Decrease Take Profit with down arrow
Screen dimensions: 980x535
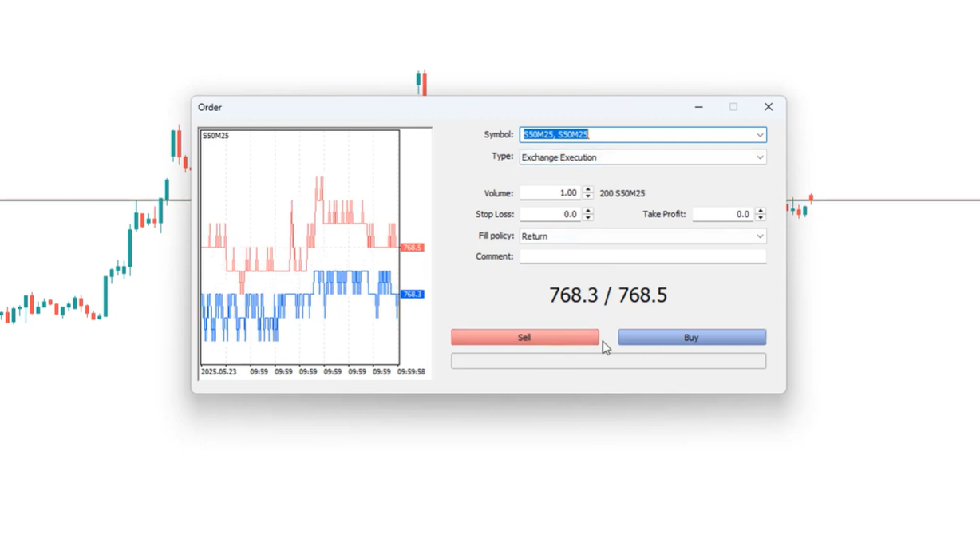[761, 217]
